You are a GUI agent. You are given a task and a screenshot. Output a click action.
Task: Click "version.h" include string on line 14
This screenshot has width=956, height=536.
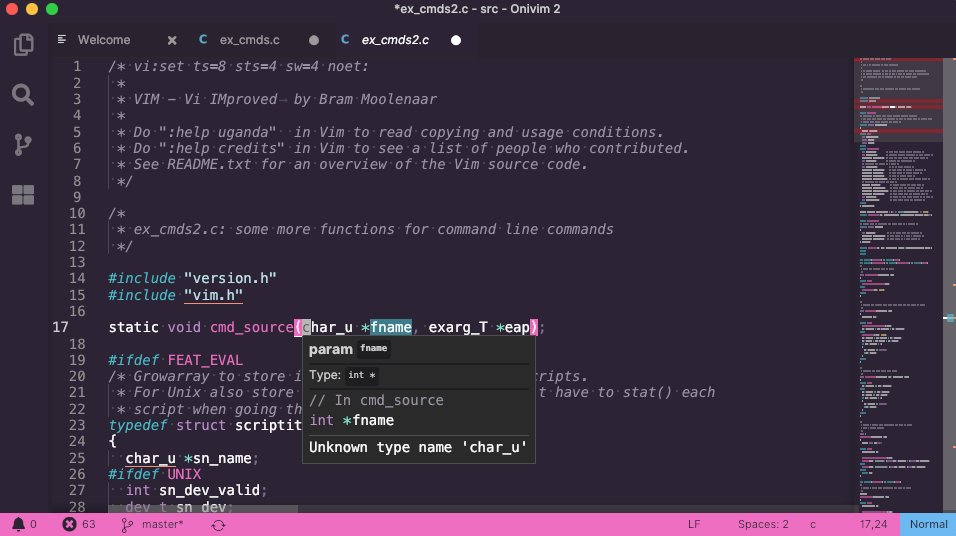[x=230, y=279]
